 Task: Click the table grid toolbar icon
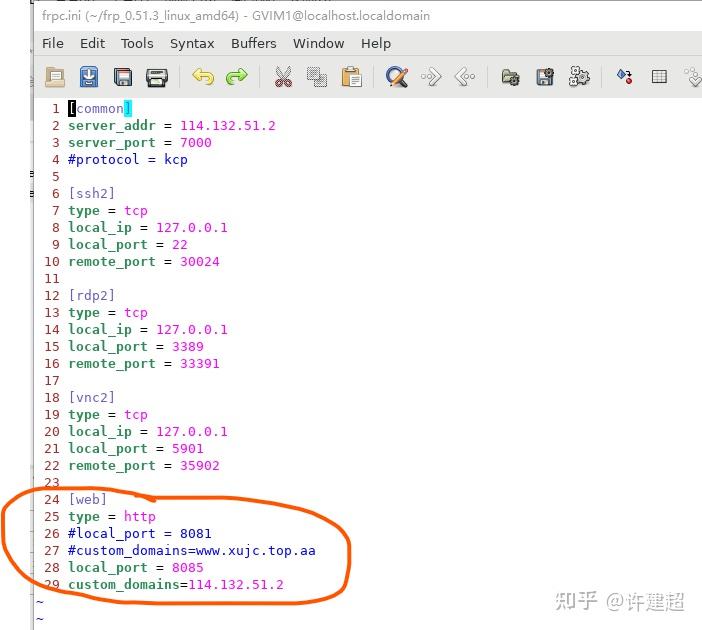click(659, 77)
